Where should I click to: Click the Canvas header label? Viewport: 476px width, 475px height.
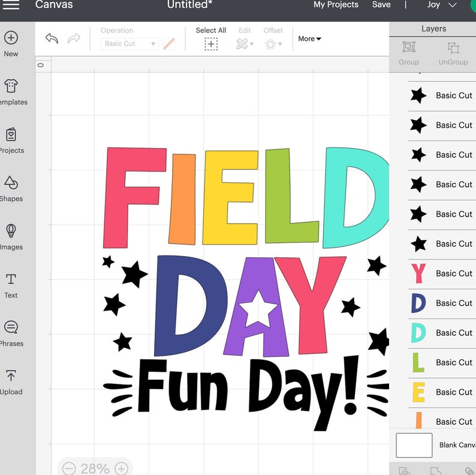coord(54,5)
